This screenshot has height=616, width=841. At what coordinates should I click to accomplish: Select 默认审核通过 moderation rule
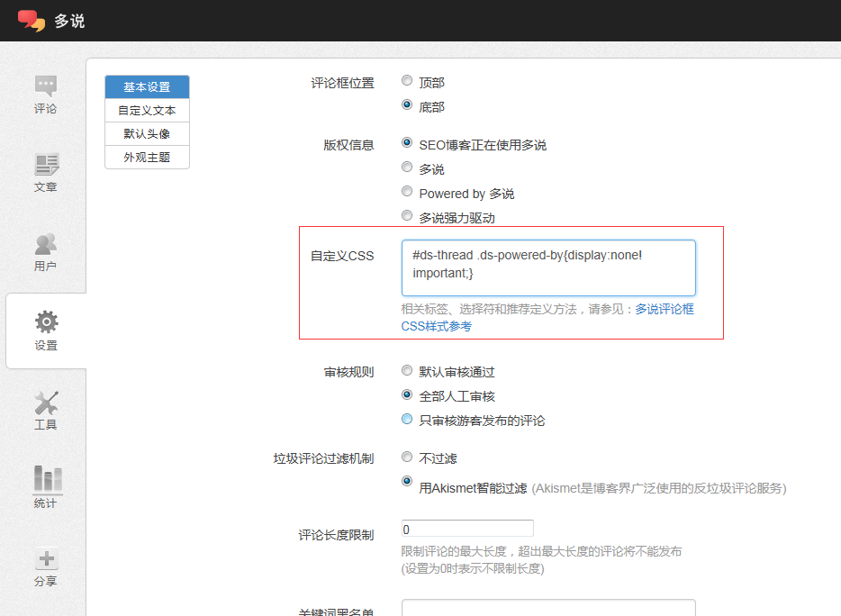(x=407, y=370)
